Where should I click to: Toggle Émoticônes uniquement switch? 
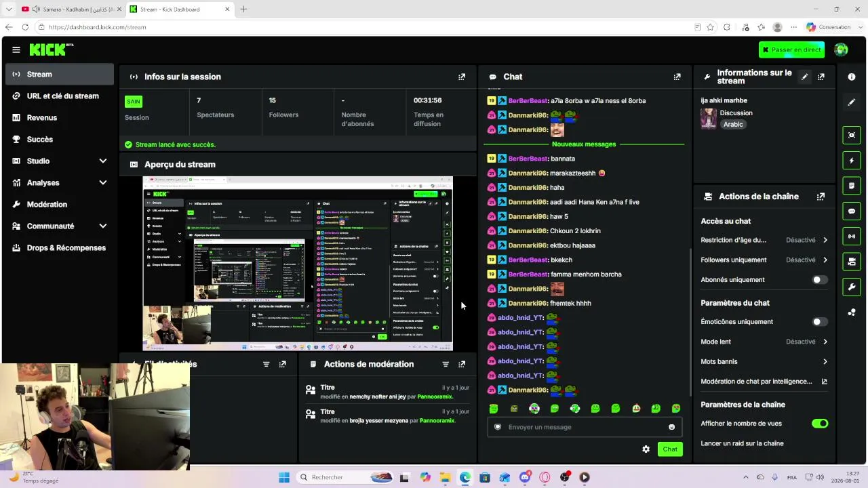pyautogui.click(x=820, y=322)
